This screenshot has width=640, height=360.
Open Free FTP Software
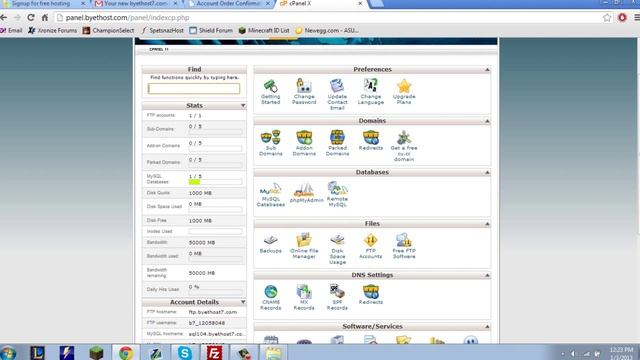tap(404, 246)
